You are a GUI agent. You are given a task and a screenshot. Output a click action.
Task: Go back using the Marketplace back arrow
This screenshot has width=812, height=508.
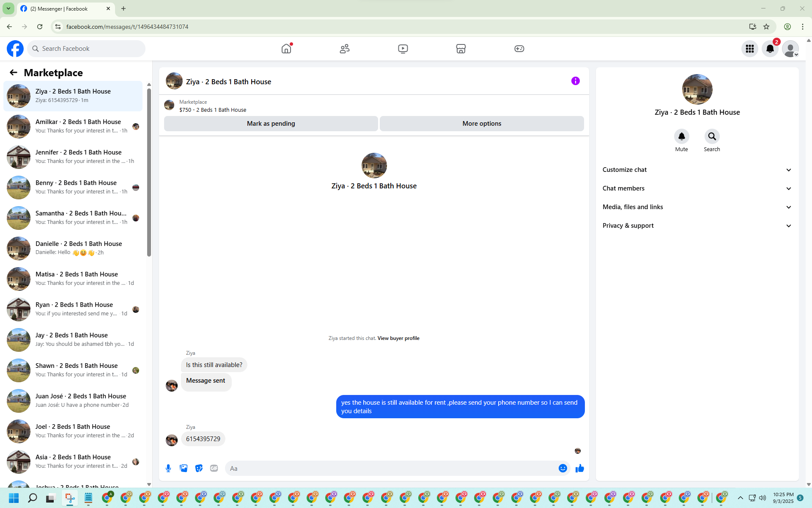pos(14,72)
